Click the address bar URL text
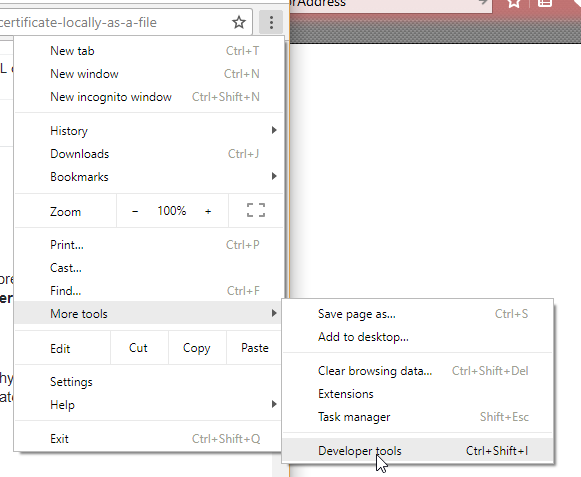Screen dimensions: 581x477 (x=78, y=23)
